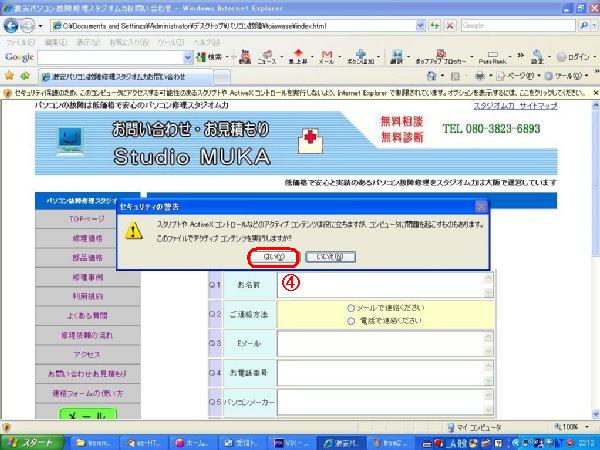The height and width of the screenshot is (450, 600).
Task: Open Google toolbar 設定 wrench icon
Action: click(x=537, y=57)
